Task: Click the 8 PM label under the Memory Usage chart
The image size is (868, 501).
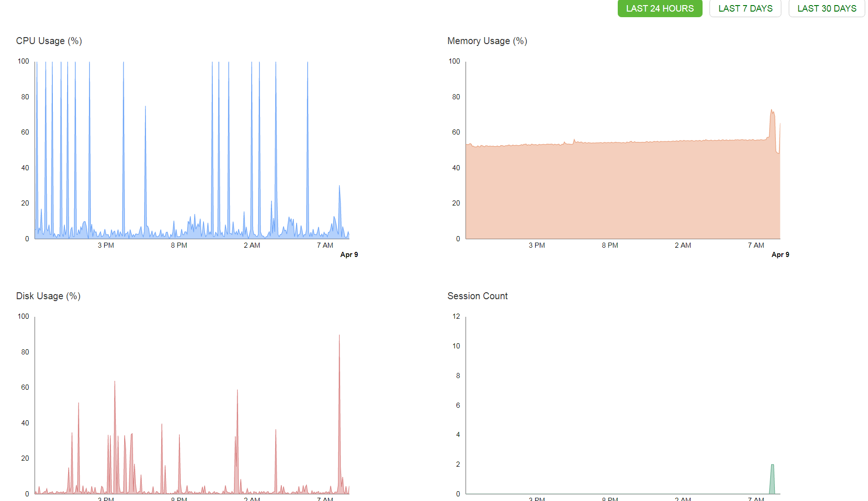Action: (610, 245)
